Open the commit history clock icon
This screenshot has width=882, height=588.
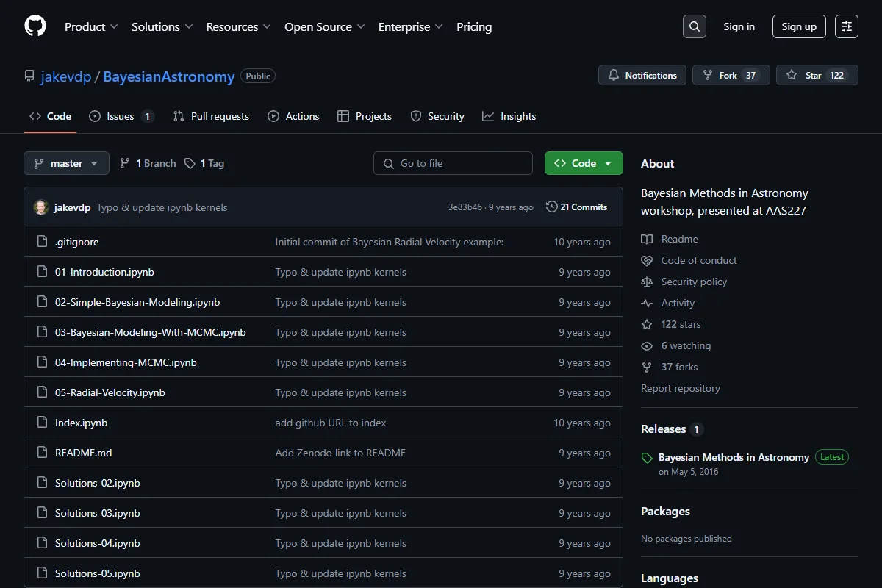tap(552, 207)
